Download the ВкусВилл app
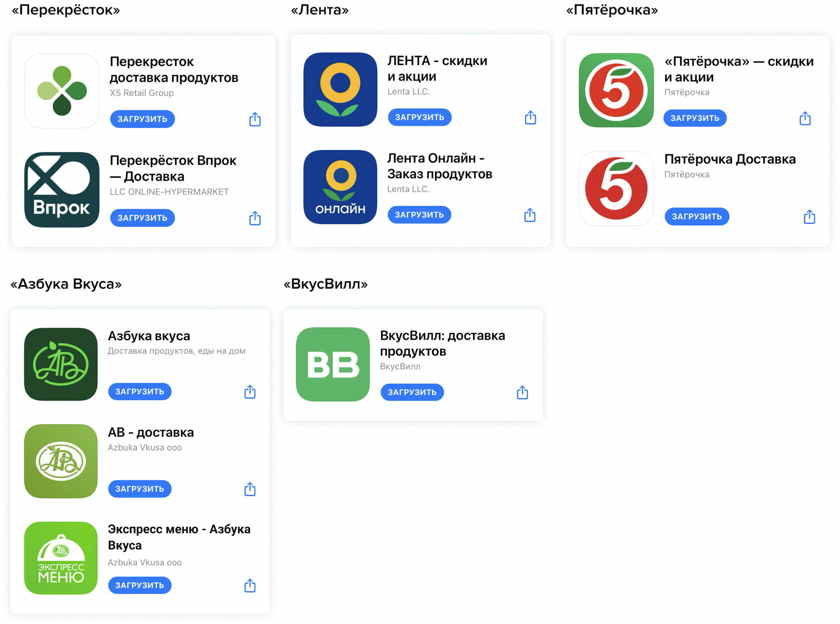840x624 pixels. coord(412,392)
